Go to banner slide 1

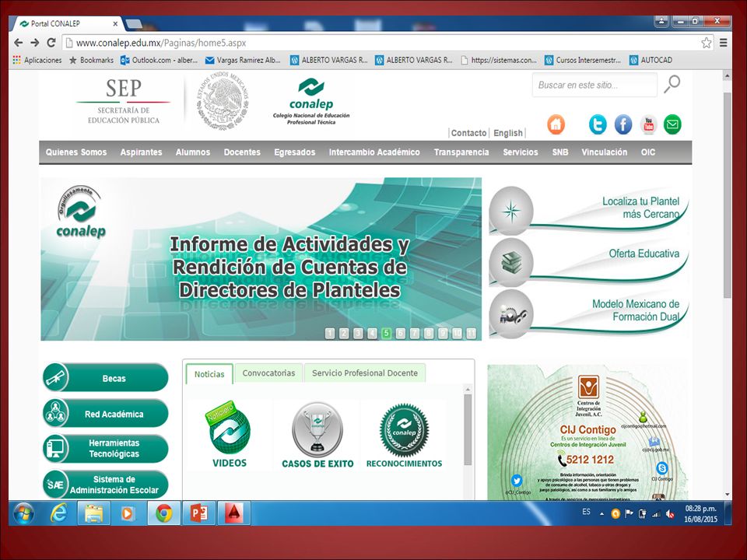pos(330,334)
